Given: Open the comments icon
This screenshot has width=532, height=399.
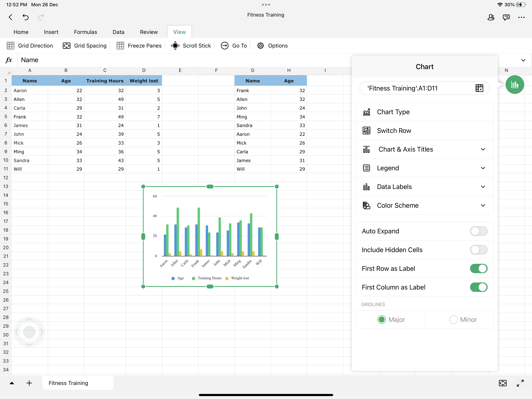Looking at the screenshot, I should [506, 17].
